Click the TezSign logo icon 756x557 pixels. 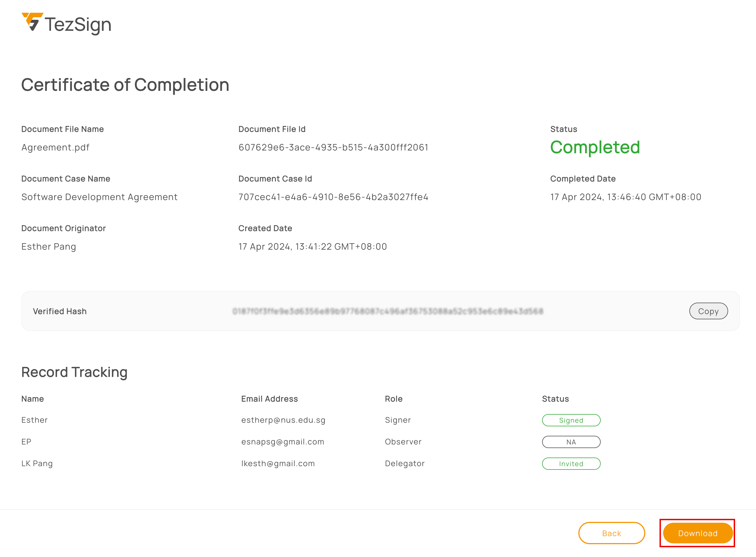coord(32,22)
